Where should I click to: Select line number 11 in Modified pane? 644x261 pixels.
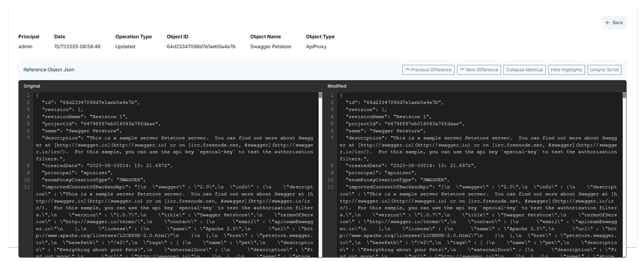click(331, 187)
